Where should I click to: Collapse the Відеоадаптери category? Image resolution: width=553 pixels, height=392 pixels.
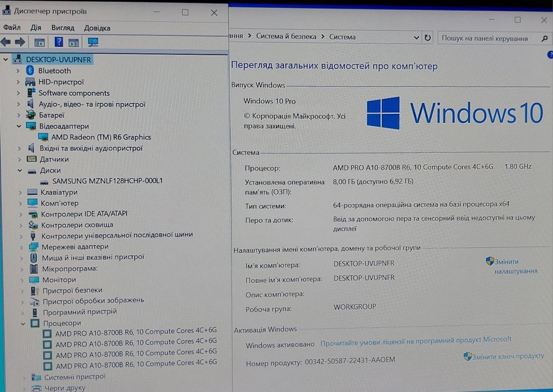(x=19, y=126)
